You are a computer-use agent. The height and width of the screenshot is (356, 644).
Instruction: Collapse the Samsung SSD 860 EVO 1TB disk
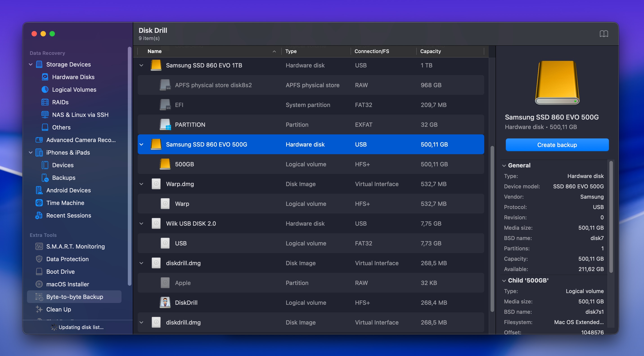142,65
